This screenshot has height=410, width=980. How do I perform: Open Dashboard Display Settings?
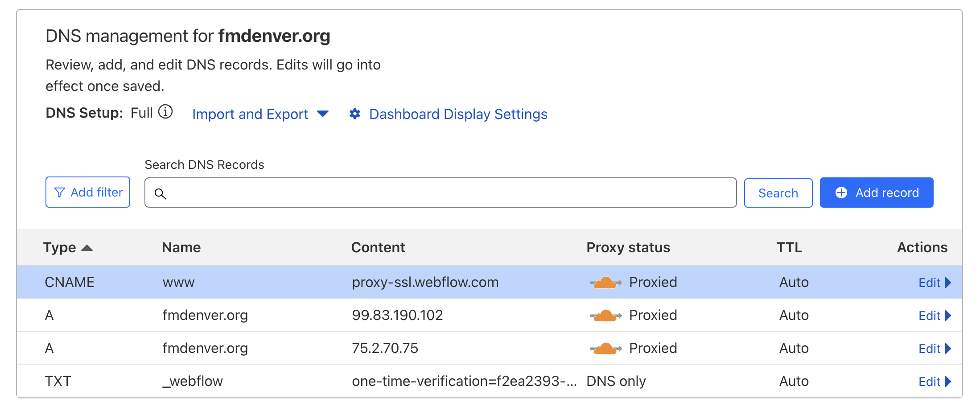pyautogui.click(x=458, y=114)
